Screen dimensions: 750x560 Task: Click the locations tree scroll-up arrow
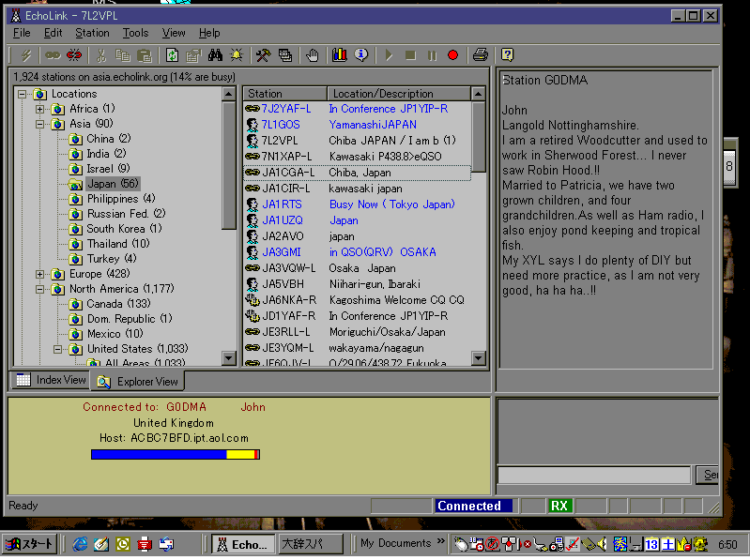229,94
